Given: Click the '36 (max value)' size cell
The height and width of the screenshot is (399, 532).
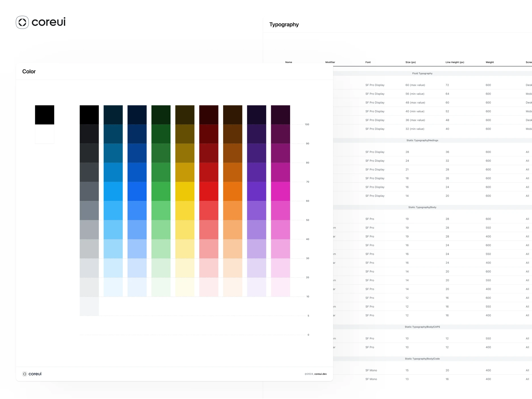Looking at the screenshot, I should 415,120.
